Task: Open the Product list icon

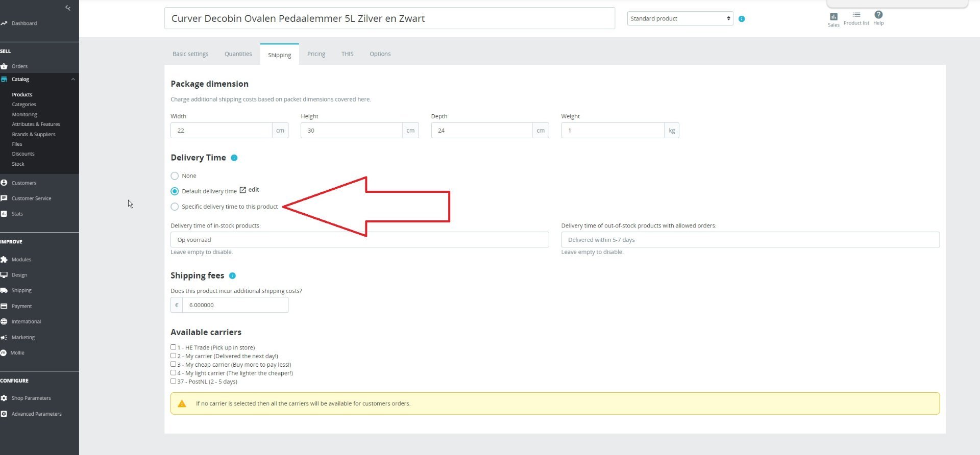Action: [856, 15]
